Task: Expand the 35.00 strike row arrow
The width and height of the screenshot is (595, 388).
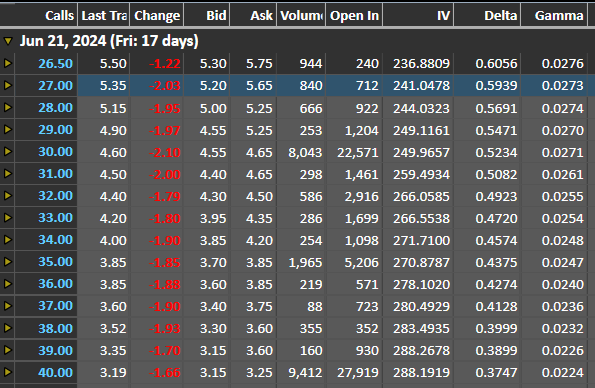Action: (x=8, y=262)
